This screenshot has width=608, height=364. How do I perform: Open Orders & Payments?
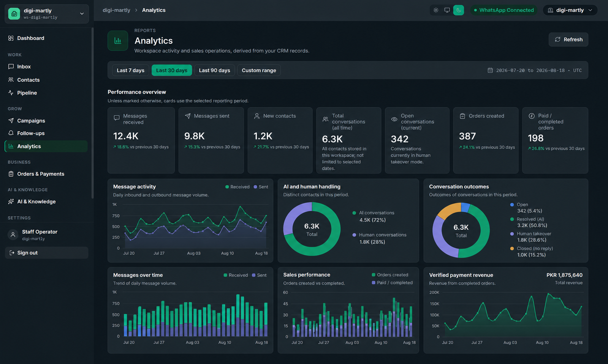(x=46, y=174)
